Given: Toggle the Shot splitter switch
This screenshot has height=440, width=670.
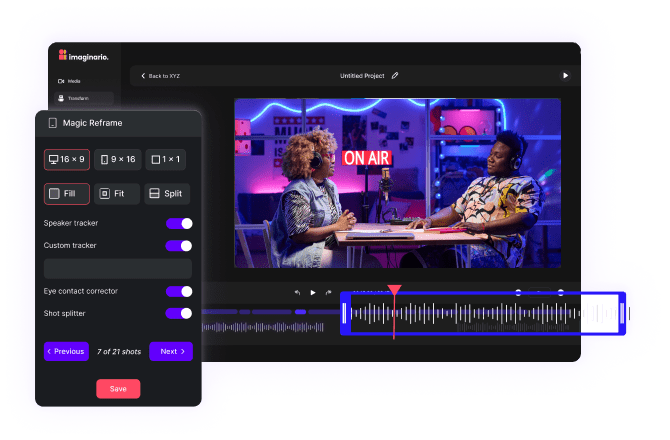Looking at the screenshot, I should (179, 314).
